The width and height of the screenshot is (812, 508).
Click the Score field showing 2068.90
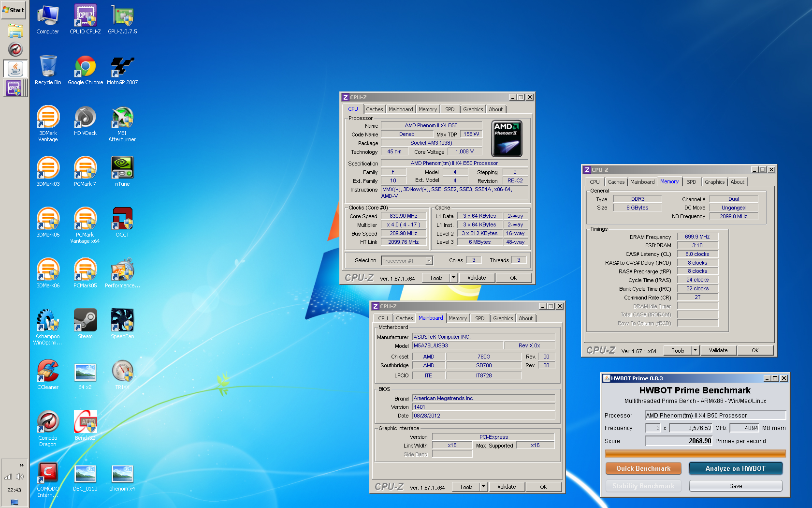(x=679, y=441)
